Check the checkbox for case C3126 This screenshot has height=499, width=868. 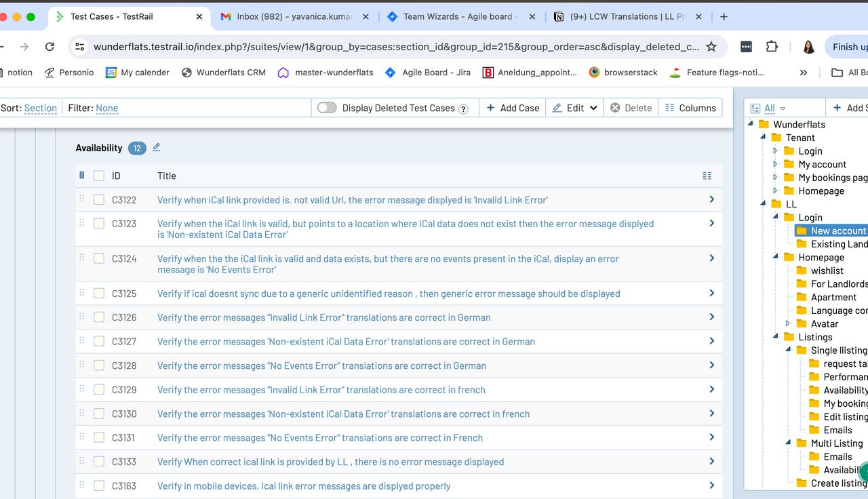[99, 317]
